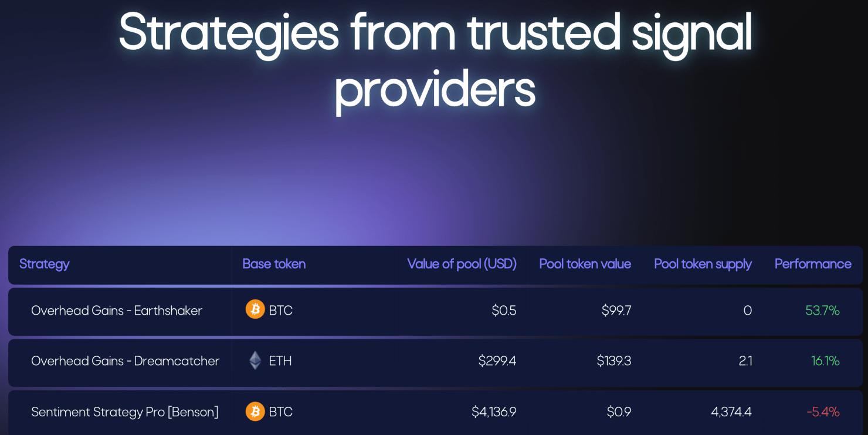Click the $139.3 pool token value
The height and width of the screenshot is (435, 868).
[x=613, y=361]
